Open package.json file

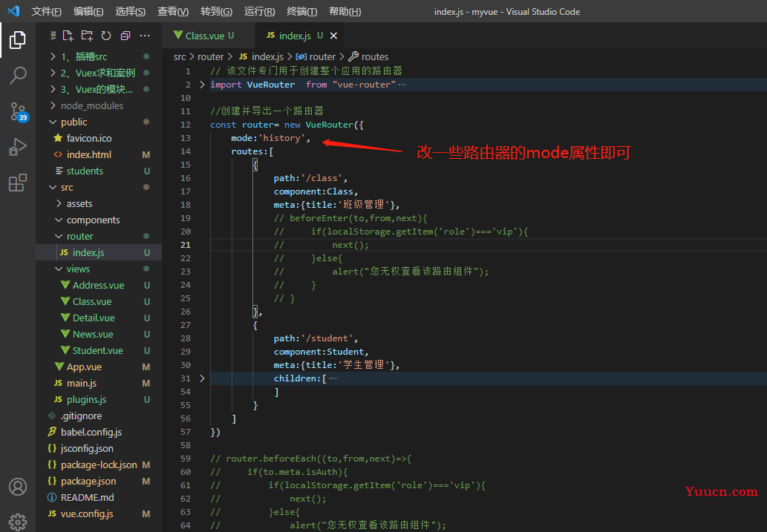pos(99,481)
